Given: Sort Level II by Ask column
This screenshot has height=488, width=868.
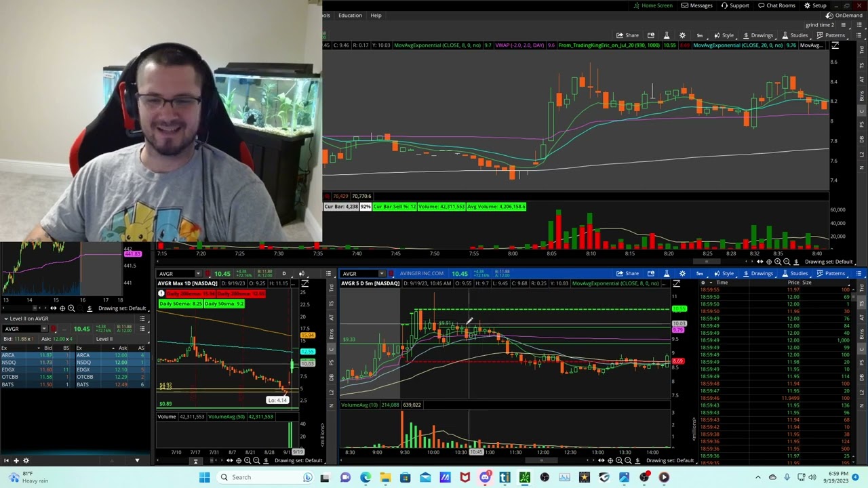Looking at the screenshot, I should [122, 348].
